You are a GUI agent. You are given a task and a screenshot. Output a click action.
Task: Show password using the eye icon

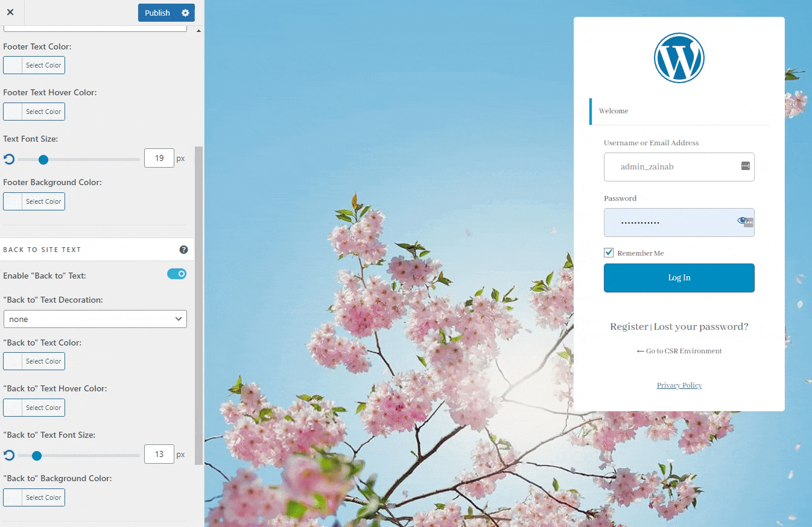point(742,221)
